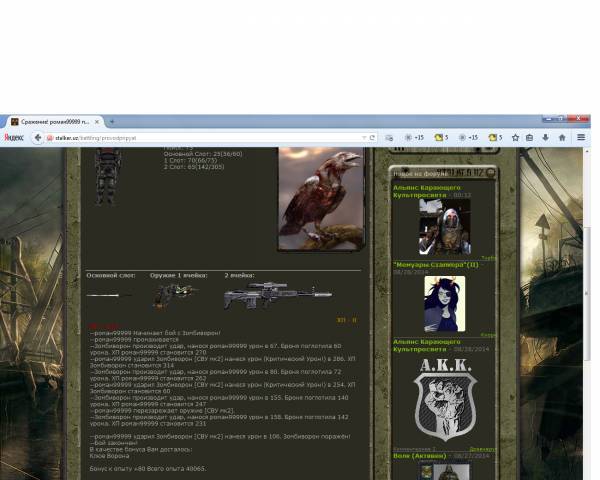600x480 pixels.
Task: Open the downloads arrow icon
Action: coord(546,137)
